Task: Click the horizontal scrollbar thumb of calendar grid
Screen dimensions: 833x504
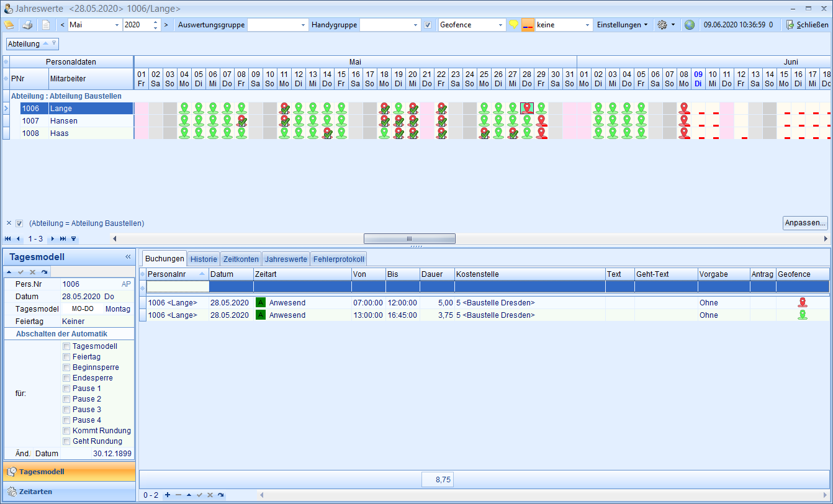Action: (x=409, y=239)
